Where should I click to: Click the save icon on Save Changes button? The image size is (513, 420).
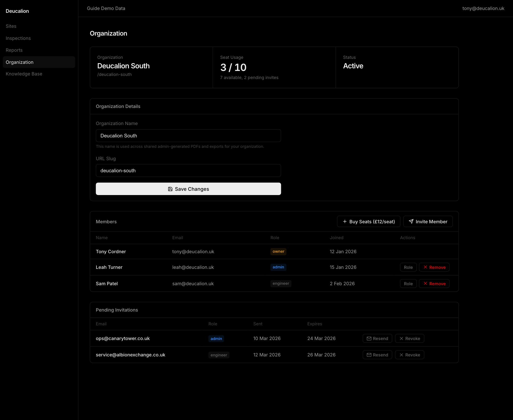click(x=170, y=189)
